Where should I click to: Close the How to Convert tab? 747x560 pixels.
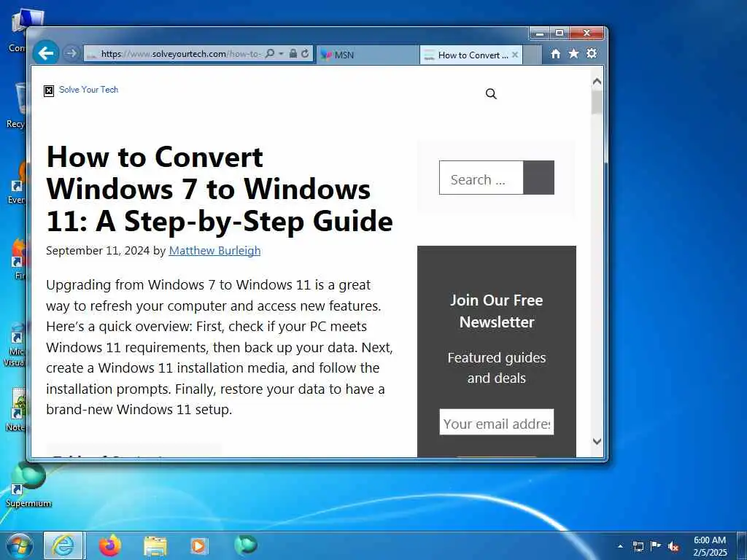[515, 55]
